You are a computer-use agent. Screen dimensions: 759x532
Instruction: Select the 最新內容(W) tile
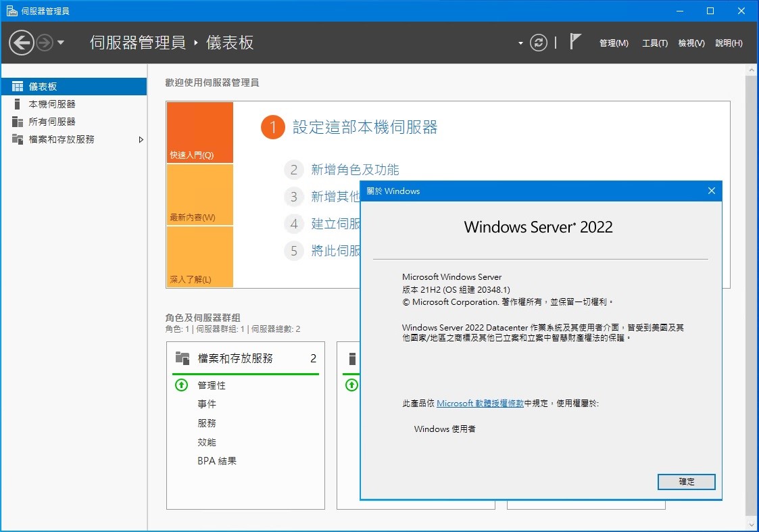[x=200, y=195]
